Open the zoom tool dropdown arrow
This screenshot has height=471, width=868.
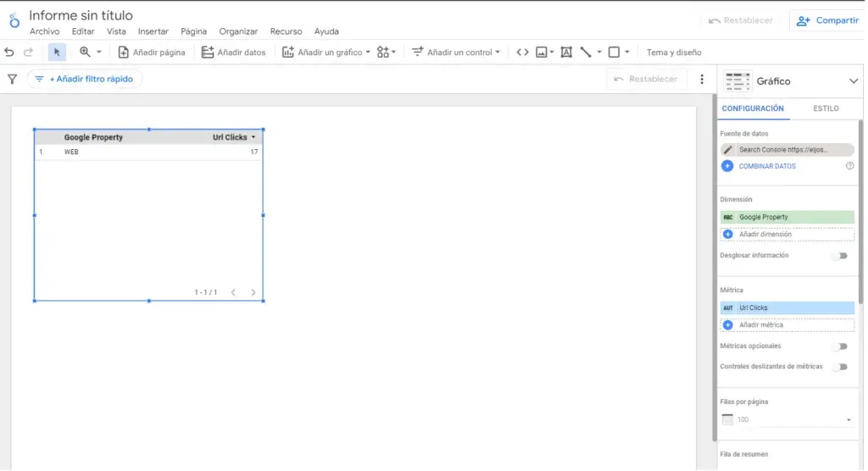point(99,52)
